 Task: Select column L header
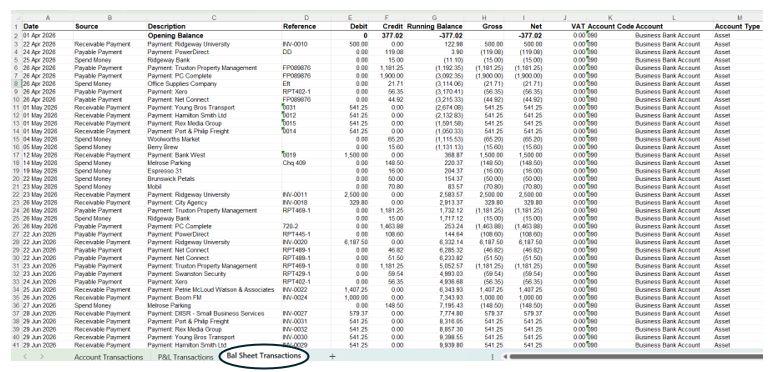coord(673,18)
